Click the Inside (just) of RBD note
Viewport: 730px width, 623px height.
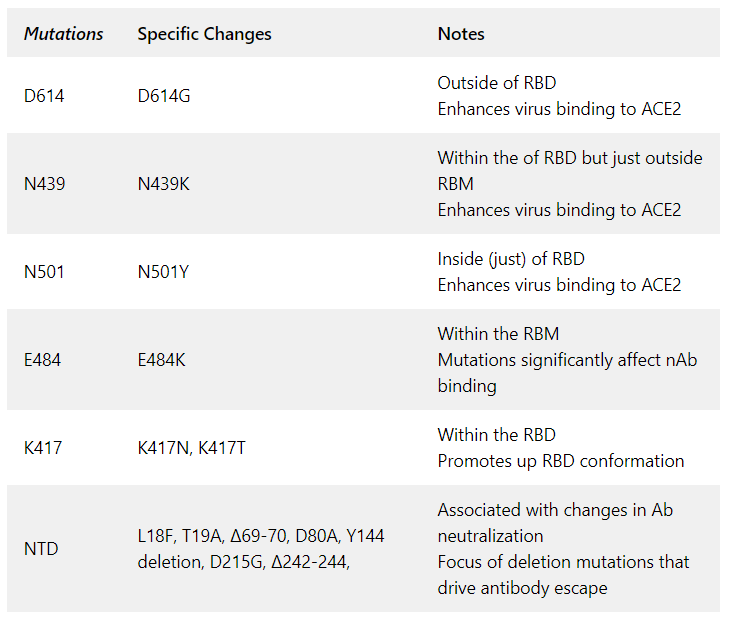click(x=511, y=259)
